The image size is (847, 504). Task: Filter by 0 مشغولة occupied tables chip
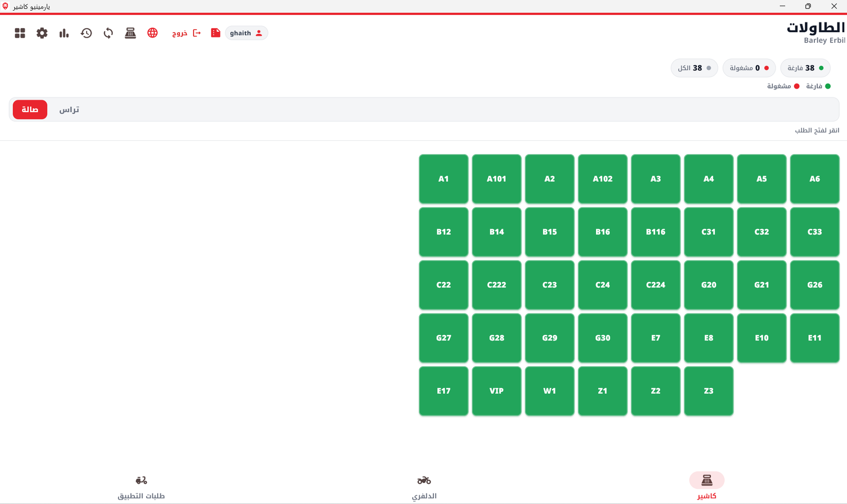749,68
